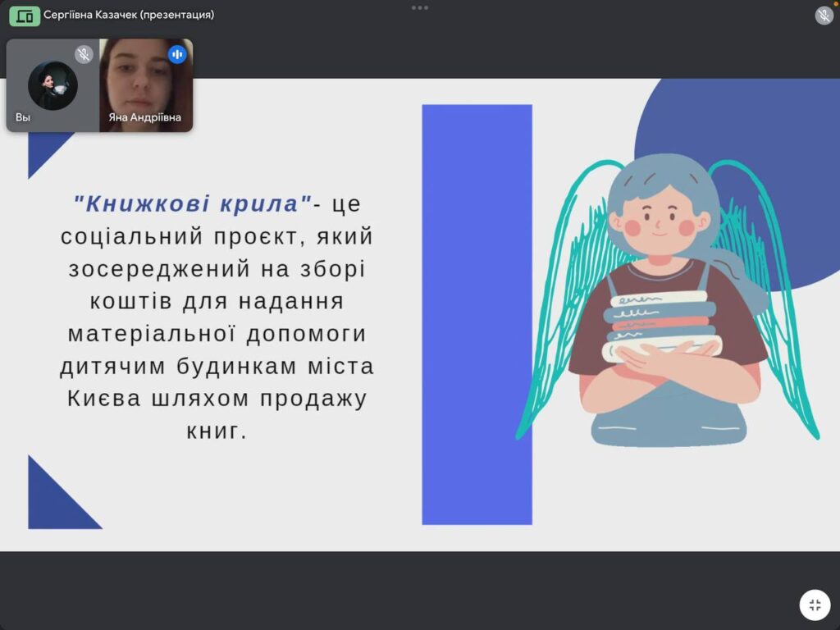Click the blue speaking indicator on Яна Андріївна tile
Image resolution: width=840 pixels, height=630 pixels.
pyautogui.click(x=177, y=54)
